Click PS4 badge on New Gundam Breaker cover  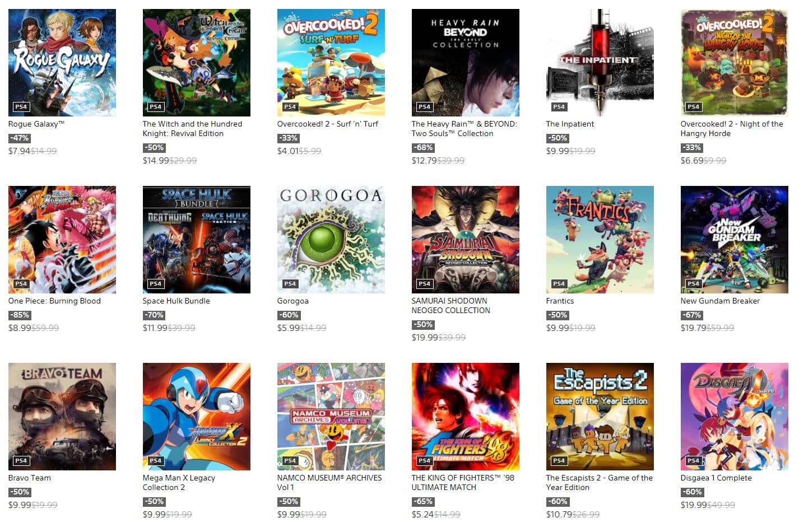click(693, 284)
